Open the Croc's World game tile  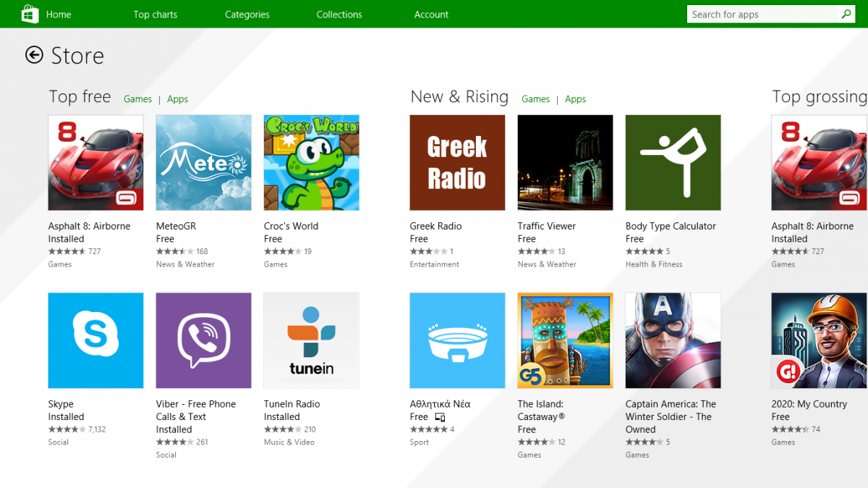[312, 163]
